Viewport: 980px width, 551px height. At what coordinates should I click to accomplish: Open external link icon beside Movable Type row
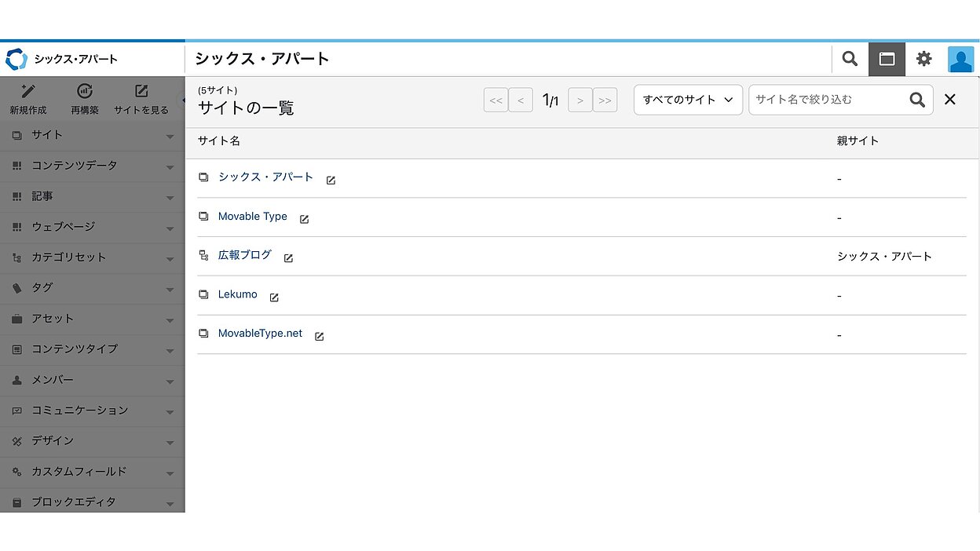pos(305,220)
